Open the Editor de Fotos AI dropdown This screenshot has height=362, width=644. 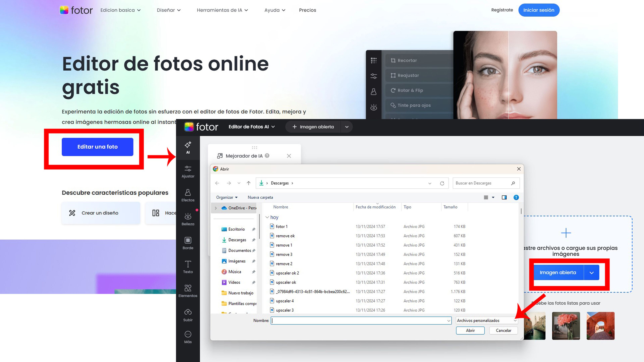pyautogui.click(x=252, y=127)
